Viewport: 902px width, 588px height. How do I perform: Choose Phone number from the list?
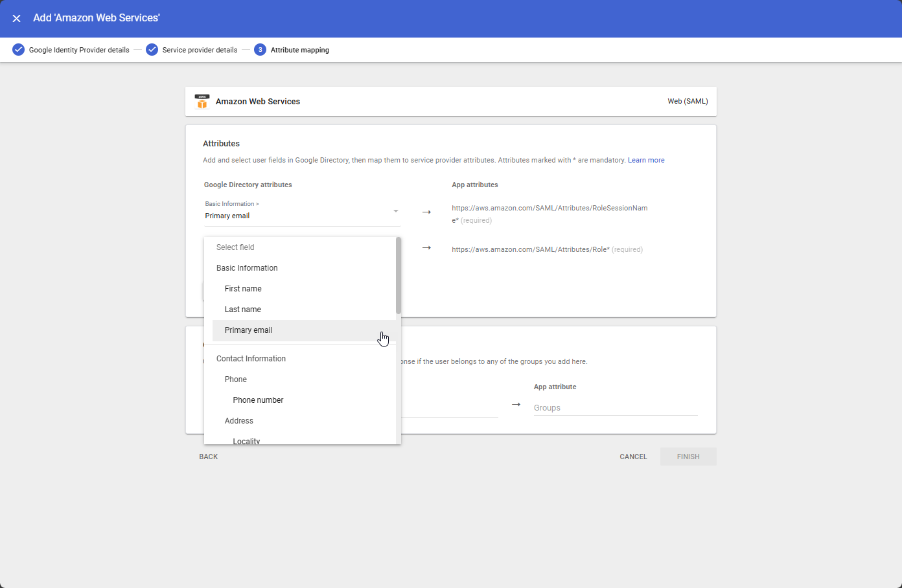pos(300,400)
